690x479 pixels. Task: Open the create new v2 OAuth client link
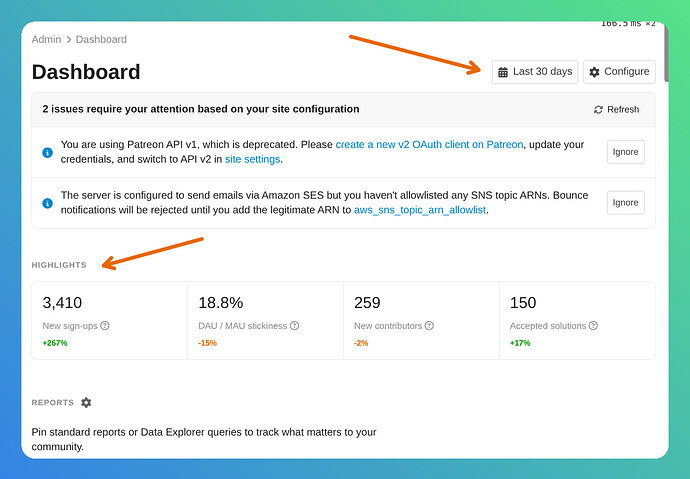click(429, 145)
